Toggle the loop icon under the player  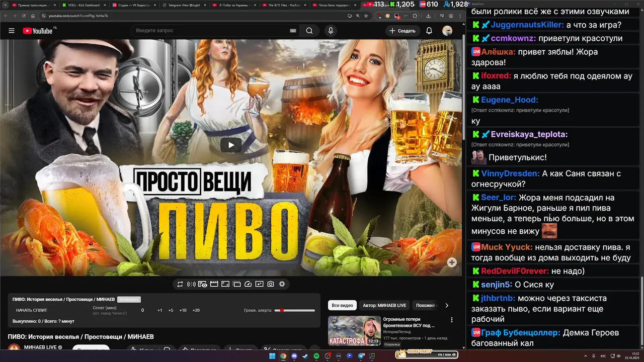point(180,284)
